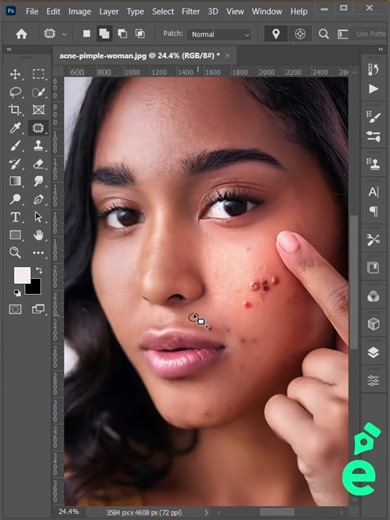The width and height of the screenshot is (390, 520).
Task: Open the 3D panel cube icon
Action: (373, 324)
